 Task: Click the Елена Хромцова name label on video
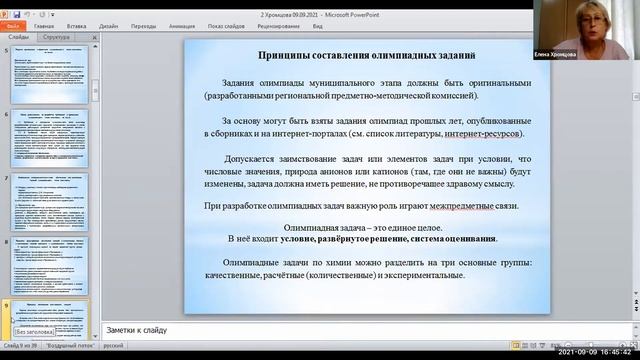555,54
